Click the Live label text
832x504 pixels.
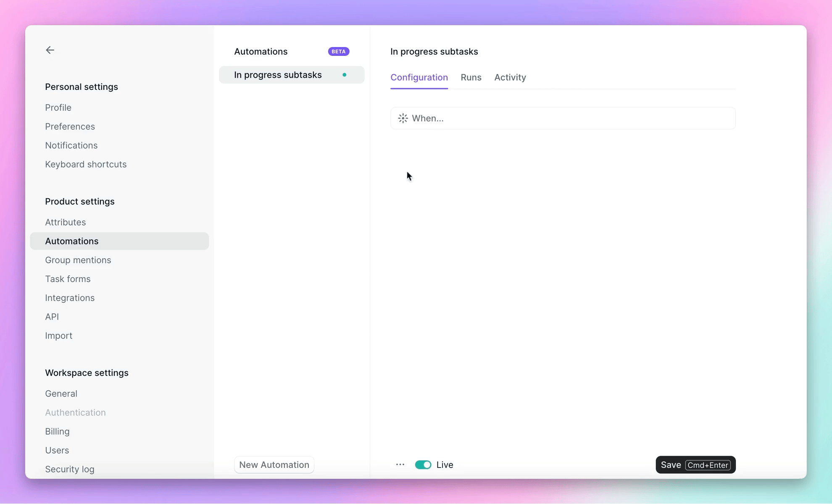coord(445,465)
